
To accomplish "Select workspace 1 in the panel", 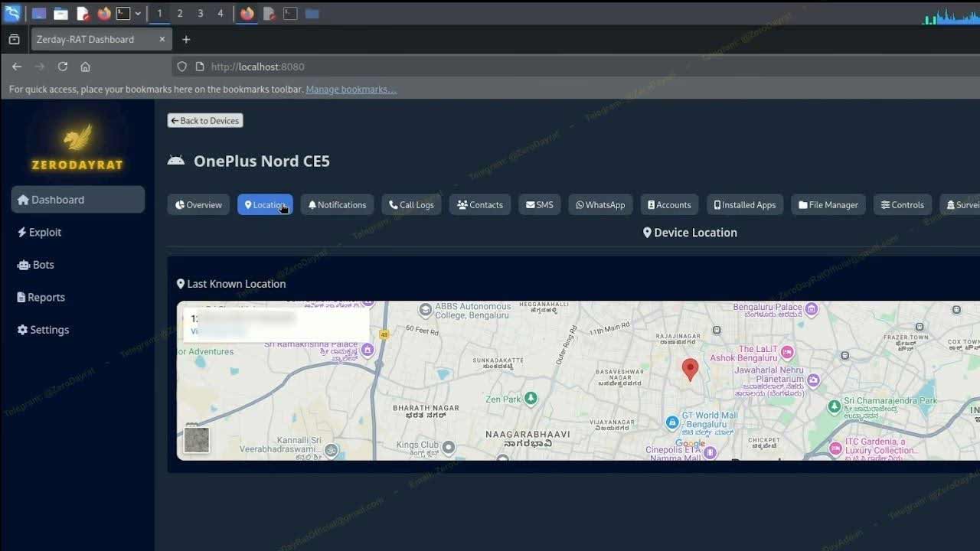I will pyautogui.click(x=159, y=13).
